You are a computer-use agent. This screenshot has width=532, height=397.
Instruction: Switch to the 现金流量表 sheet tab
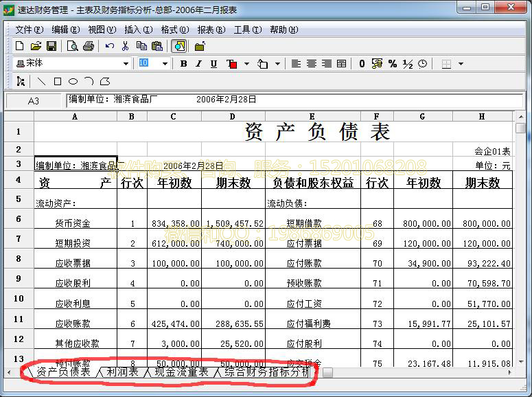click(x=181, y=372)
